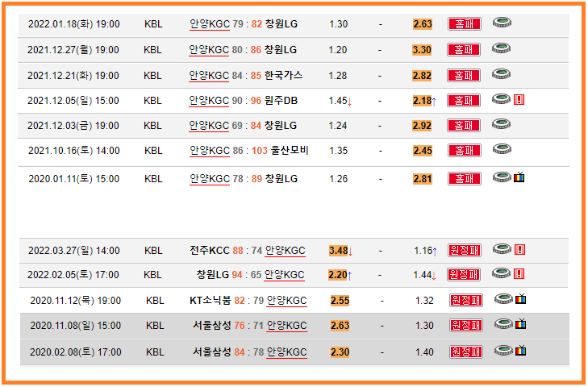
Task: Click the 원정패 button in 2022.03.27 row
Action: 464,251
